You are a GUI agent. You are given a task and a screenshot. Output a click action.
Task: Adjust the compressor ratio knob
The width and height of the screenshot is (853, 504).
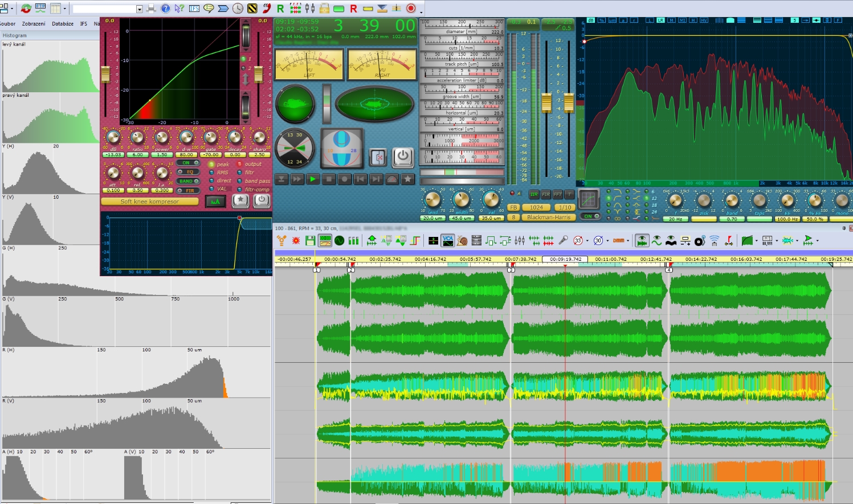pyautogui.click(x=137, y=137)
